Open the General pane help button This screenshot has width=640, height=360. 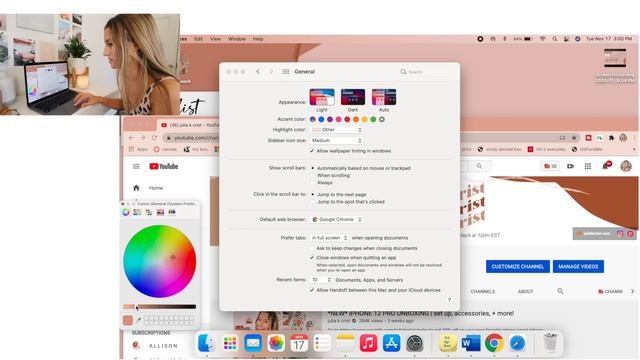click(x=449, y=300)
